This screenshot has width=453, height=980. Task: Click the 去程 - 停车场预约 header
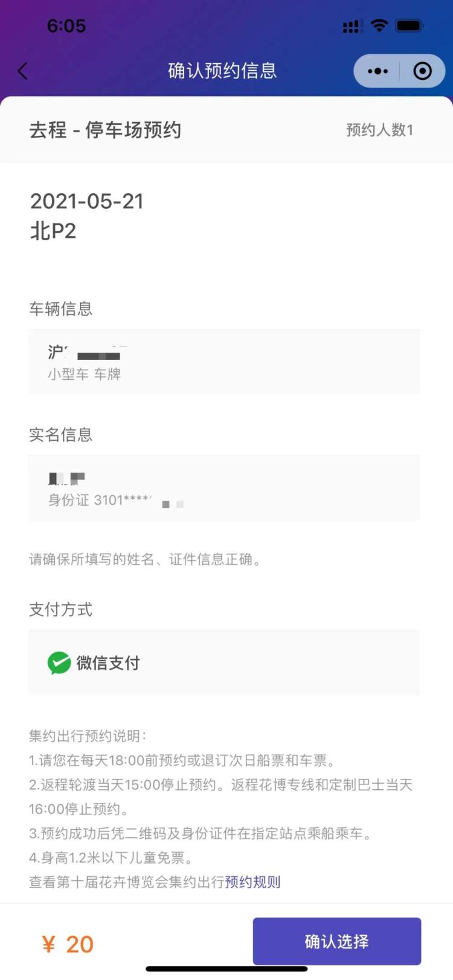(105, 130)
